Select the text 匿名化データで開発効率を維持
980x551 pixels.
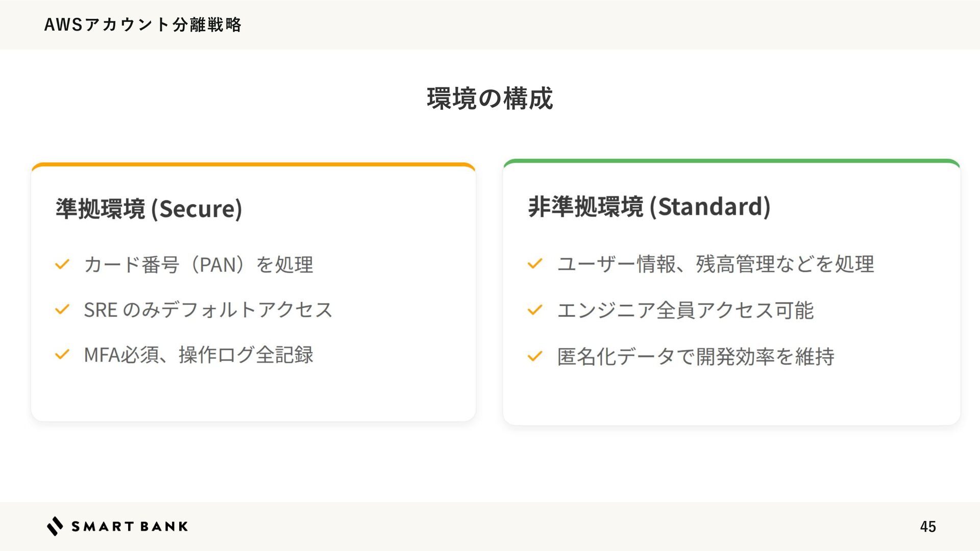696,356
